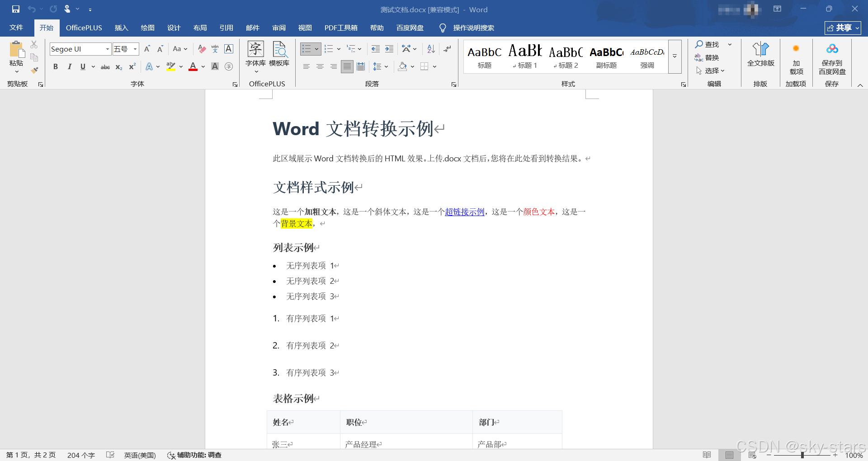This screenshot has height=461, width=868.
Task: Toggle character shading
Action: [x=215, y=66]
